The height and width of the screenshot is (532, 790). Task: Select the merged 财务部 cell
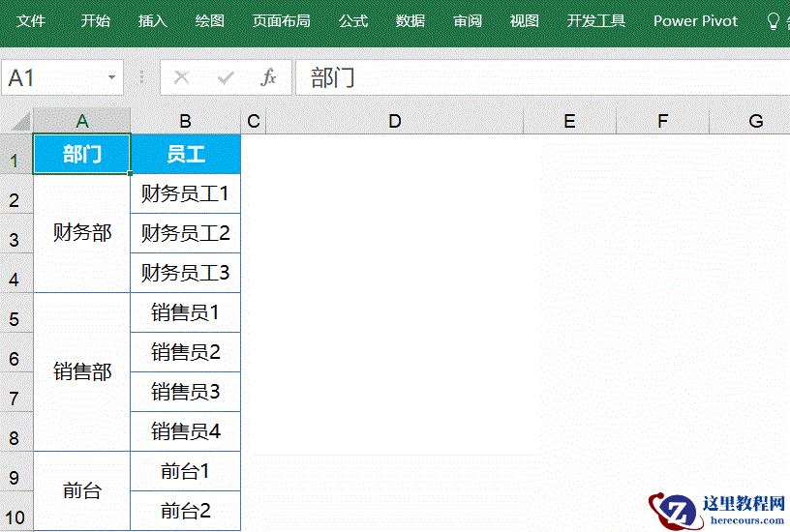tap(81, 233)
